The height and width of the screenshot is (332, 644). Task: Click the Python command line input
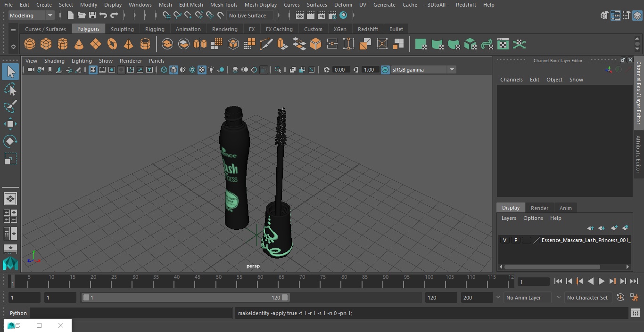coord(131,313)
